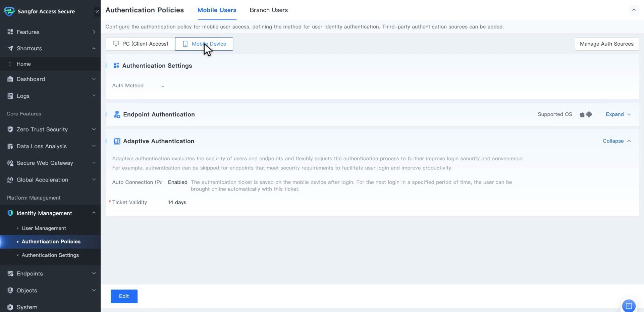Click the Endpoint Authentication section icon
This screenshot has height=312, width=644.
click(117, 114)
